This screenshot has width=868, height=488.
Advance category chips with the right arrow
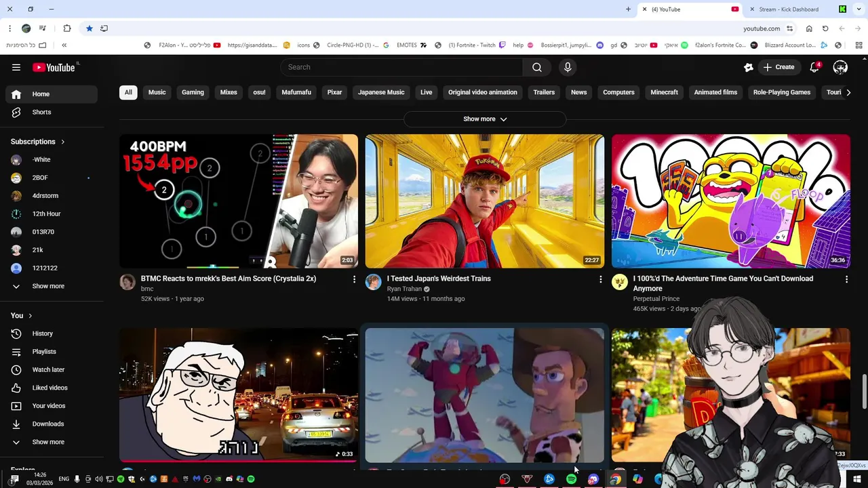848,92
